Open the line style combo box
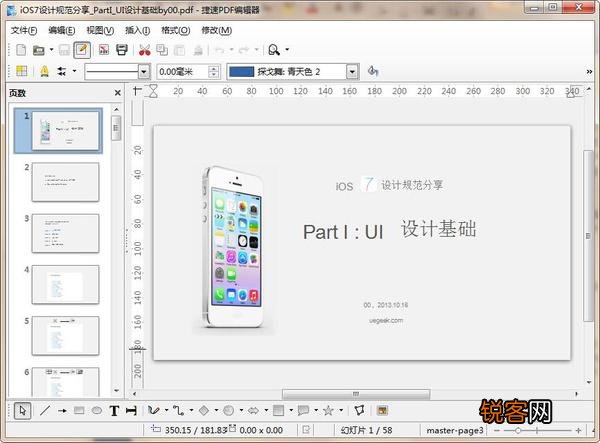 117,72
